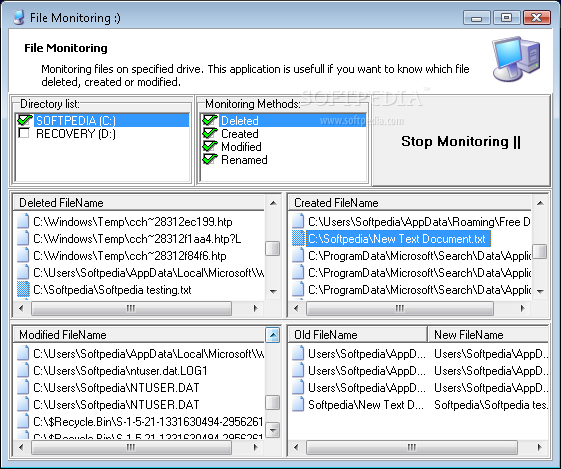561x469 pixels.
Task: Click the computer monitor image in header
Action: 516,59
